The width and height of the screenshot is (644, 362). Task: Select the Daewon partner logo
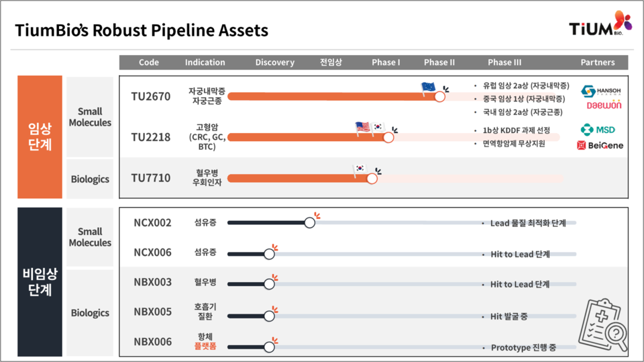point(604,105)
